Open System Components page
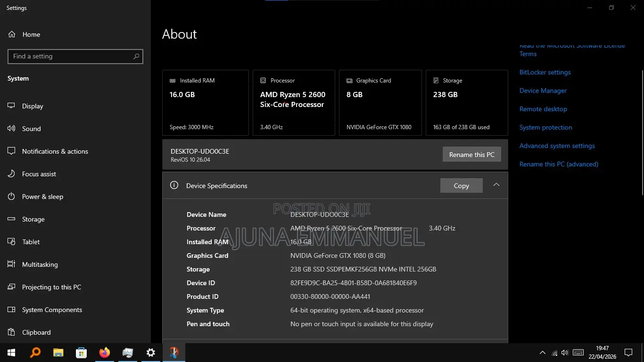Image resolution: width=644 pixels, height=362 pixels. coord(75,310)
